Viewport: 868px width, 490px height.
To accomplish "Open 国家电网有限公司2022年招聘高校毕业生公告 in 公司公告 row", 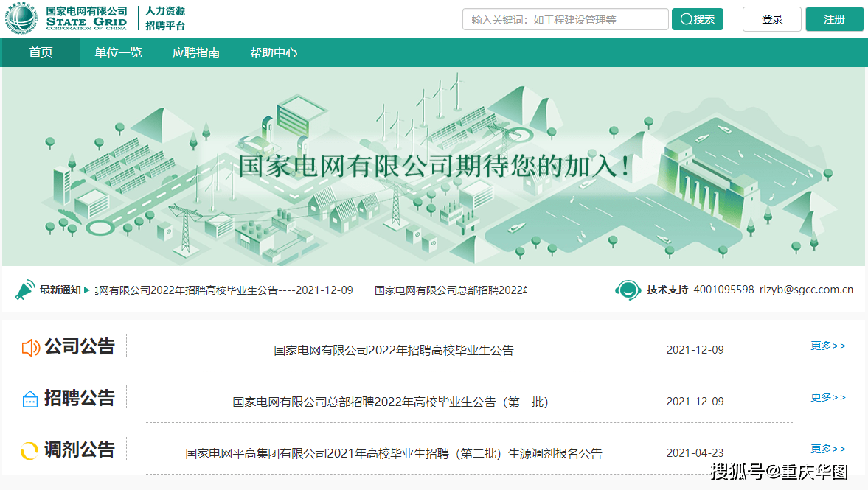I will coord(394,350).
